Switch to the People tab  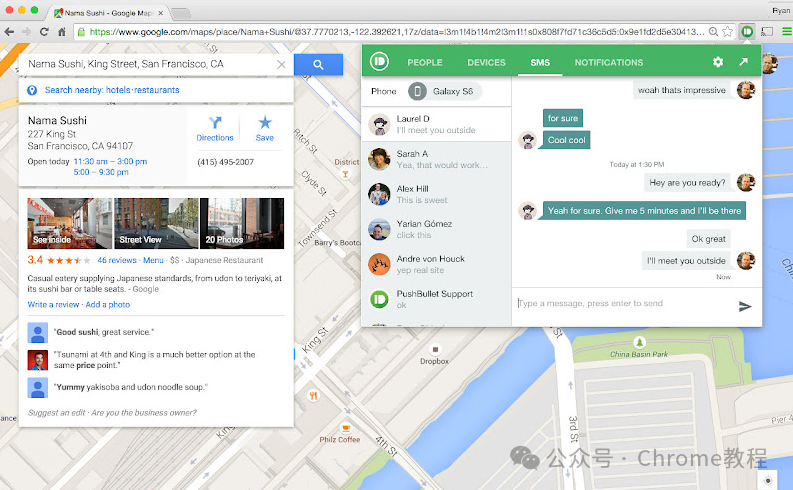pyautogui.click(x=425, y=62)
